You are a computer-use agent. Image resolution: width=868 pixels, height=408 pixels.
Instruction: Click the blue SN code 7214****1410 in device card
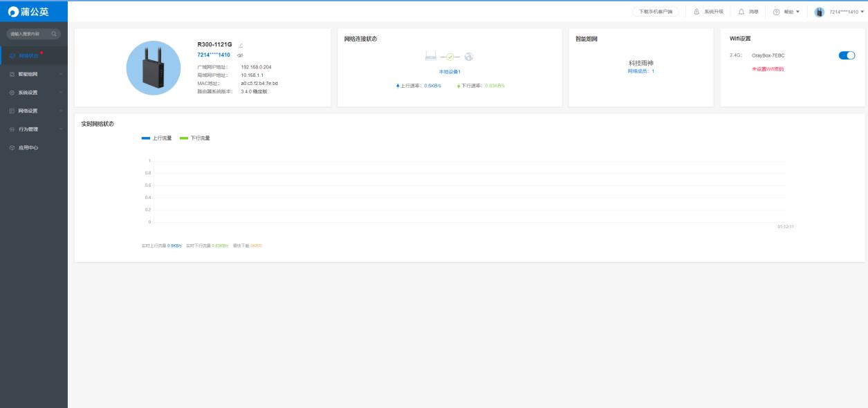coord(214,55)
